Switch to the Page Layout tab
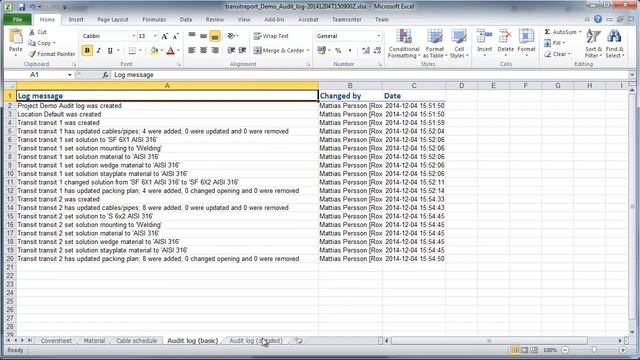The height and width of the screenshot is (360, 640). [113, 20]
